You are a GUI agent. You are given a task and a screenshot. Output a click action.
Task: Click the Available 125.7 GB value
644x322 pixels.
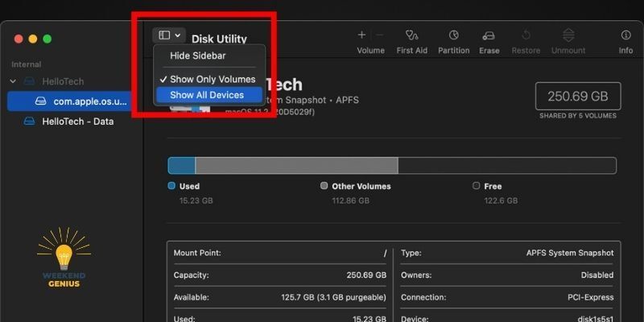click(x=332, y=297)
